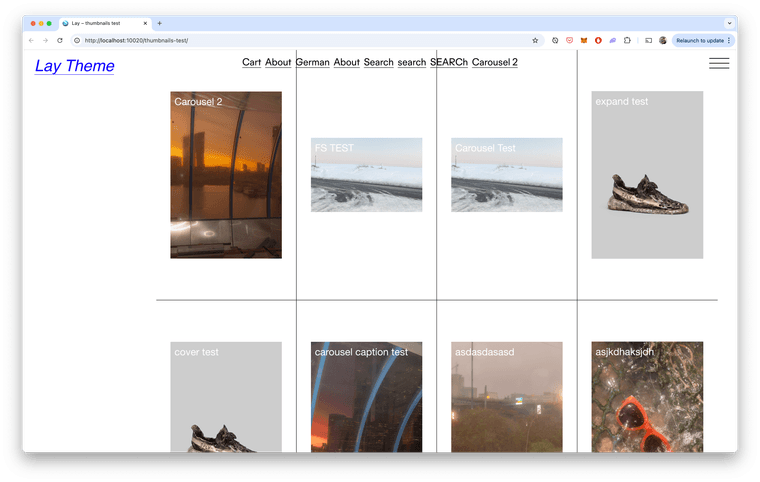Expand the tab search dropdown arrow

[x=729, y=23]
